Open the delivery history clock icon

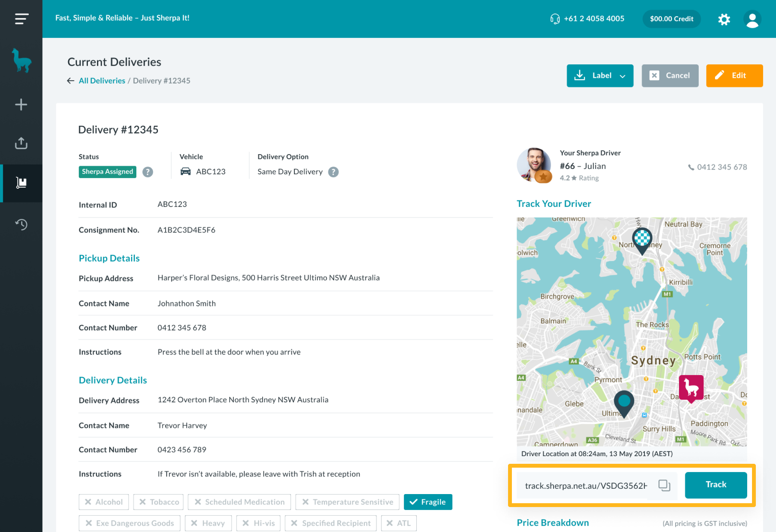point(21,224)
